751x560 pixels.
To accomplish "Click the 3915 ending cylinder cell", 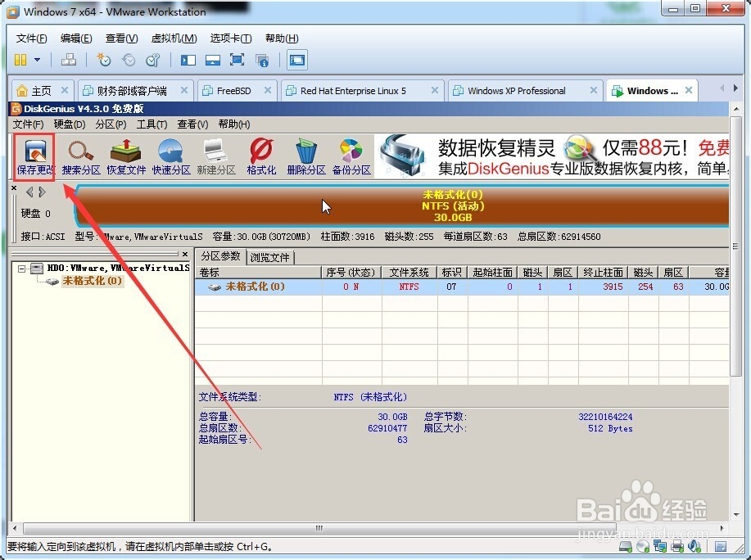I will click(x=604, y=287).
